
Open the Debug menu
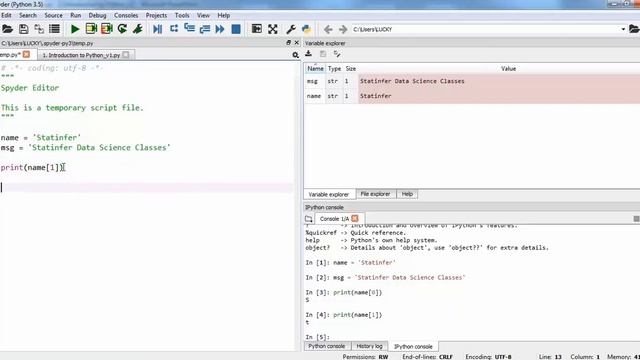point(98,16)
